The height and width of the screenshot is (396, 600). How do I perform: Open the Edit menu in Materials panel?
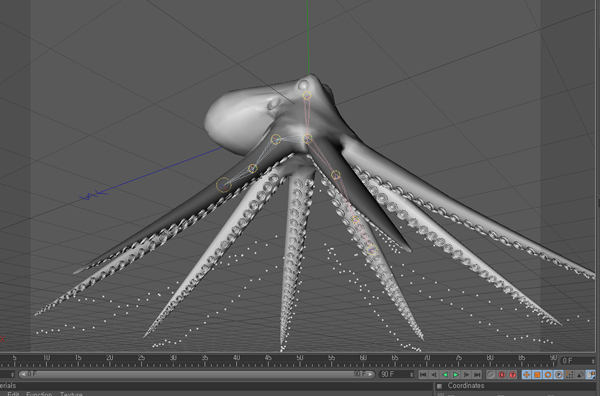pos(13,394)
